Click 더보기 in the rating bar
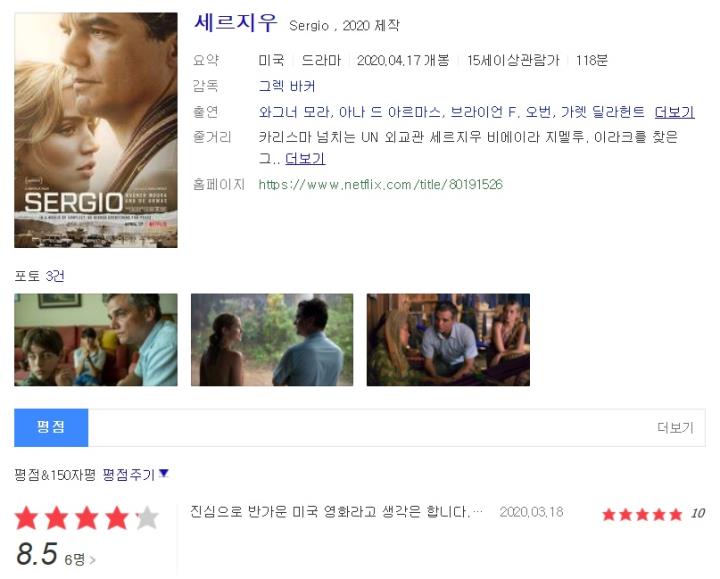The height and width of the screenshot is (579, 720). point(675,427)
